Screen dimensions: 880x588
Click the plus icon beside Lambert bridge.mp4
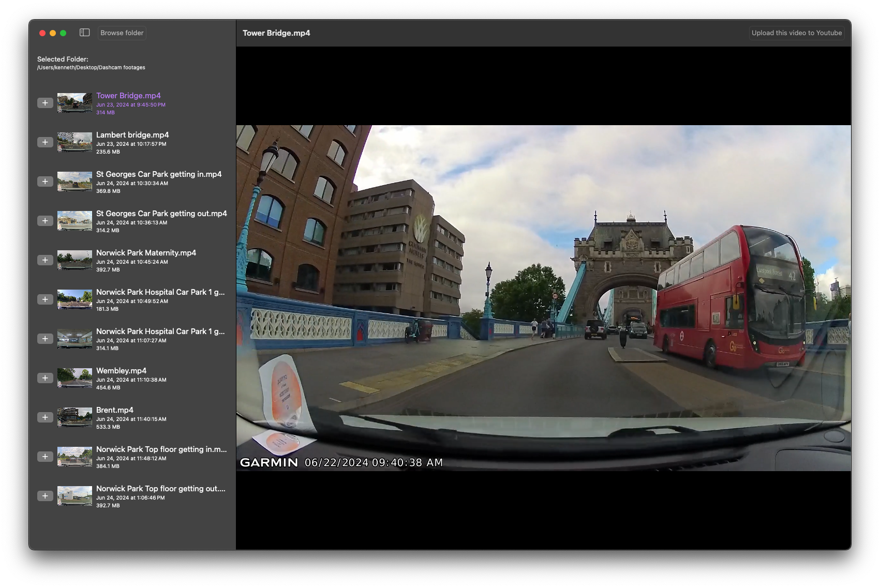click(x=46, y=142)
